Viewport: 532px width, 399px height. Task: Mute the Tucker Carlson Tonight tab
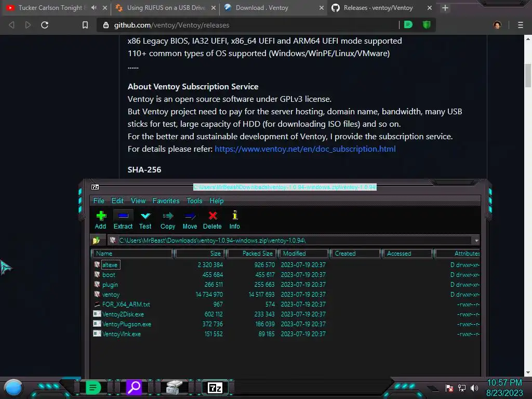tap(94, 7)
